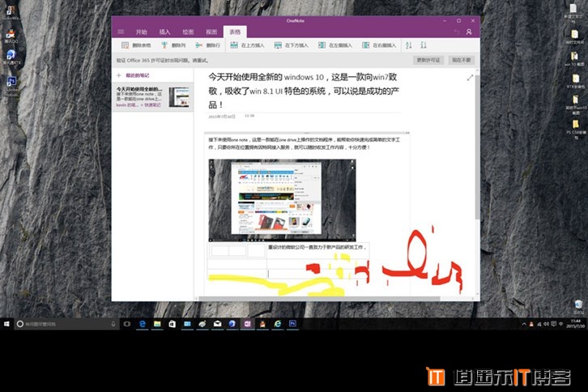Click the note date 2015年7月30日

222,117
